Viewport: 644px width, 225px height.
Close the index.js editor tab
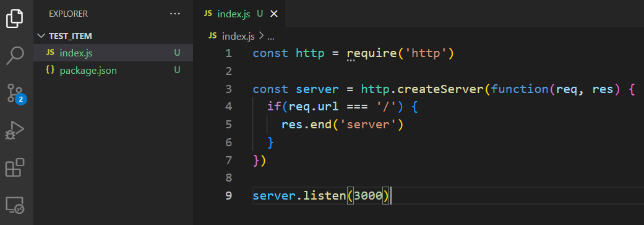(273, 14)
